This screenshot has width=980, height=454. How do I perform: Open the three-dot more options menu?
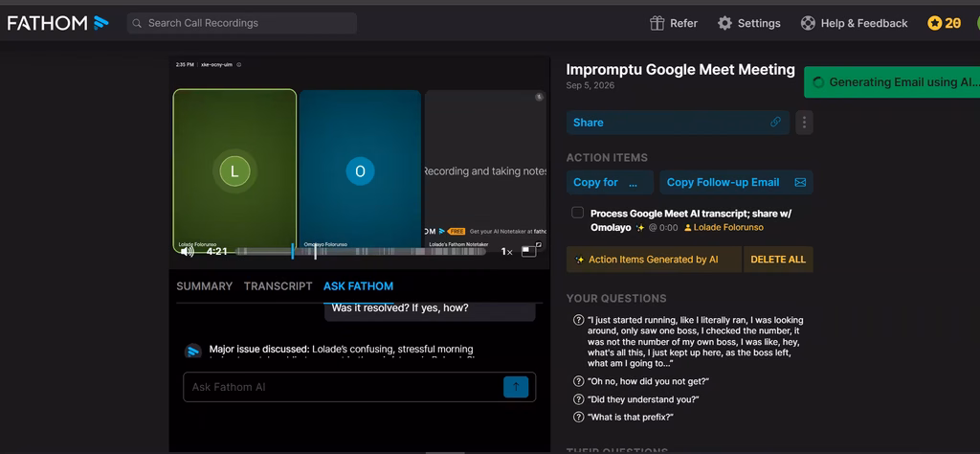[x=804, y=123]
